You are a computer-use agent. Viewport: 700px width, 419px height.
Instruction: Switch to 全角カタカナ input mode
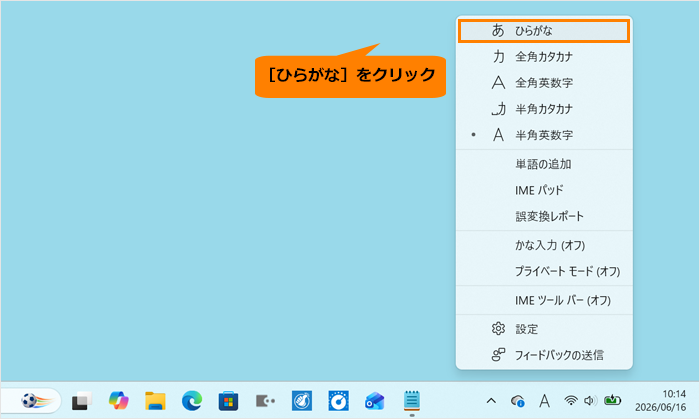point(544,57)
